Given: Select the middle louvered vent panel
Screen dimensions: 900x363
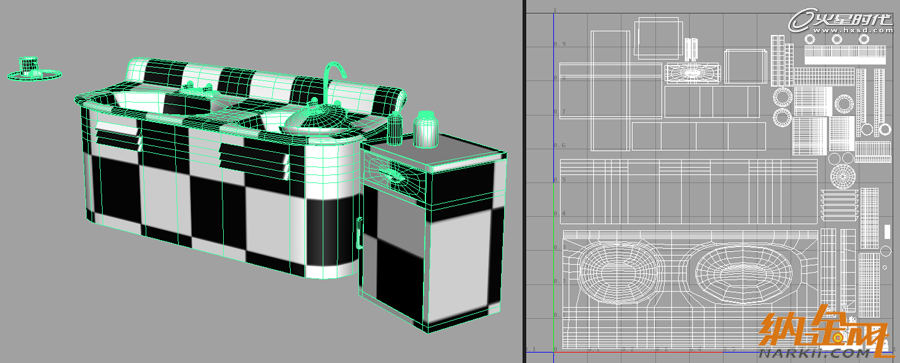Looking at the screenshot, I should click(254, 160).
